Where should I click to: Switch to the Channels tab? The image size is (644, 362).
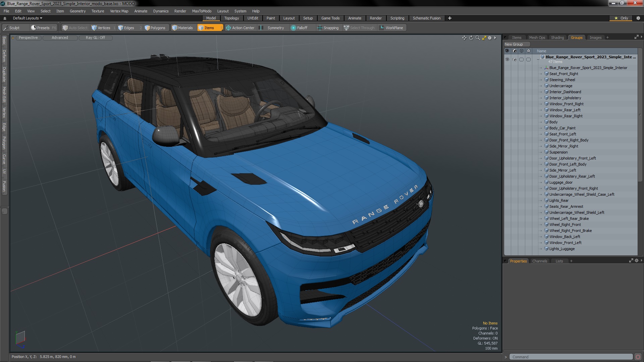click(x=539, y=261)
